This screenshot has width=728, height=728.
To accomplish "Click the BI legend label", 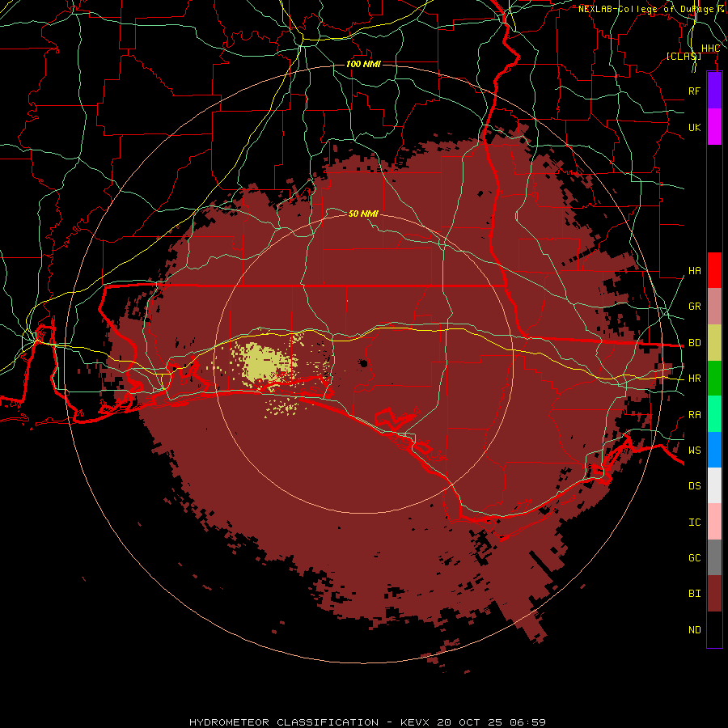I will coord(694,594).
